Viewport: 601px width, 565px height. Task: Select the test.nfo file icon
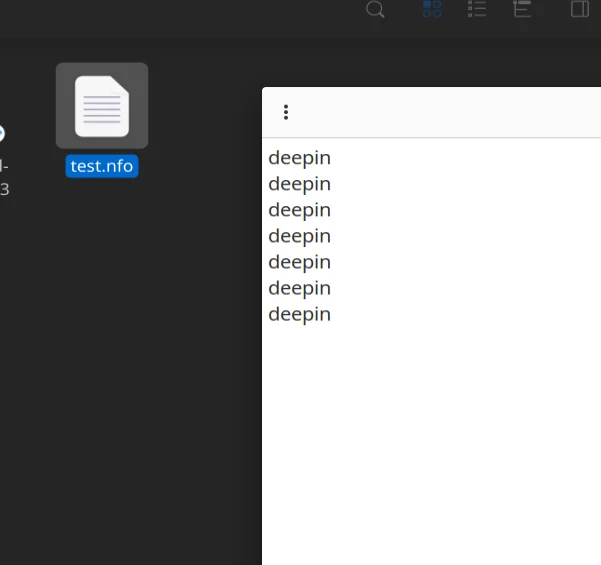click(102, 106)
